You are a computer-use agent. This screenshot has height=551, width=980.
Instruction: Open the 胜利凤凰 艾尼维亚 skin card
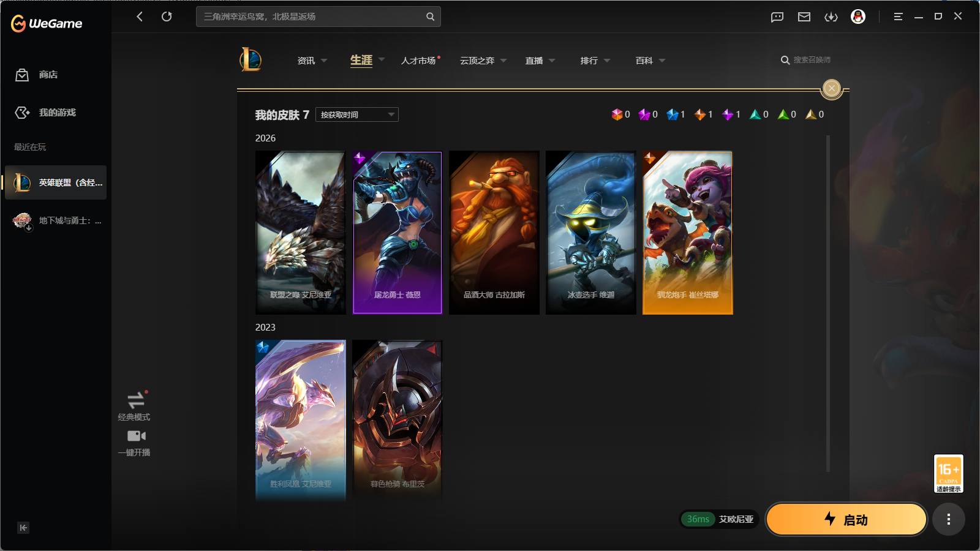click(301, 421)
